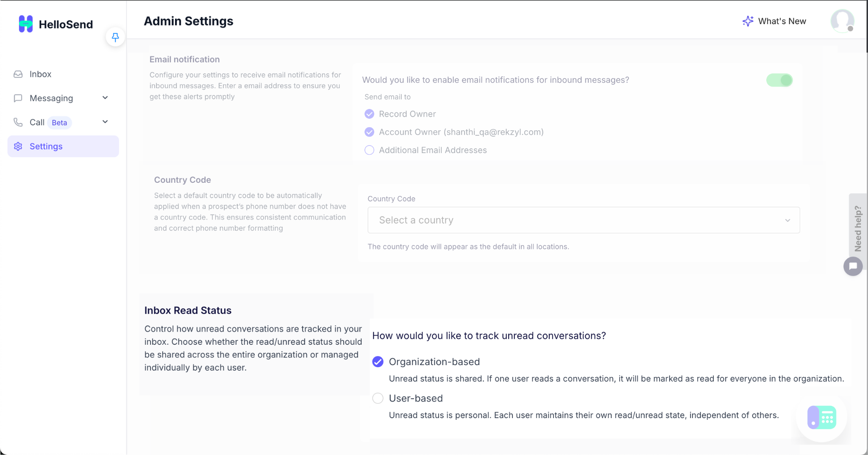The height and width of the screenshot is (455, 868).
Task: Disable email notifications toggle switch
Action: coord(779,80)
